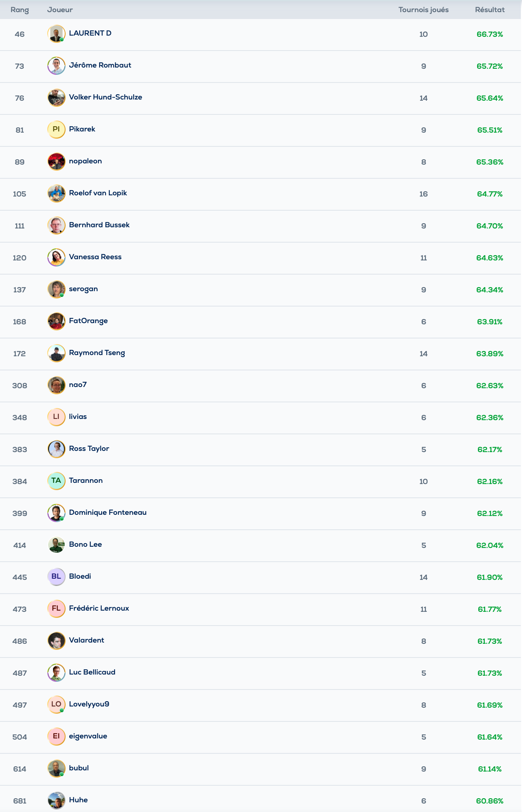Screen dimensions: 522x812
Task: Click the Résultat column header
Action: (x=490, y=10)
